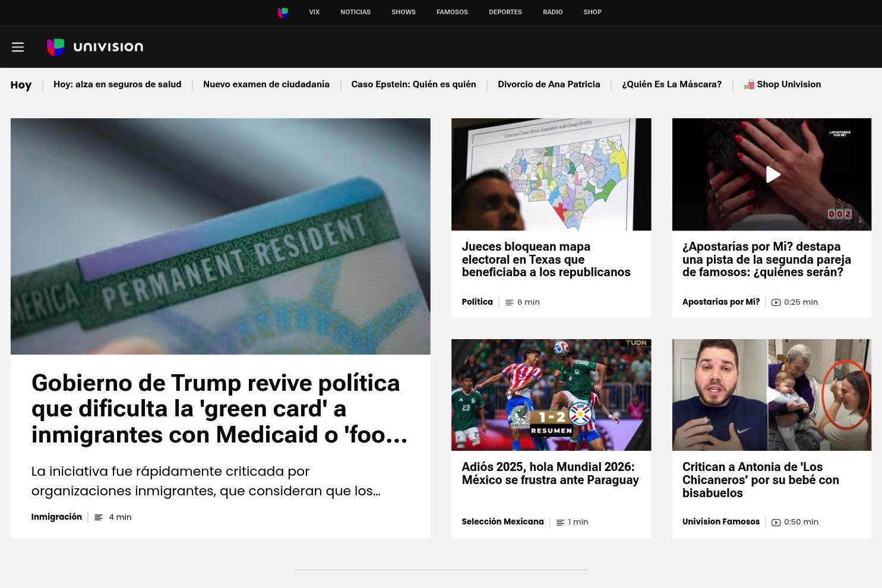Viewport: 882px width, 588px height.
Task: Click the Política category label
Action: 477,302
